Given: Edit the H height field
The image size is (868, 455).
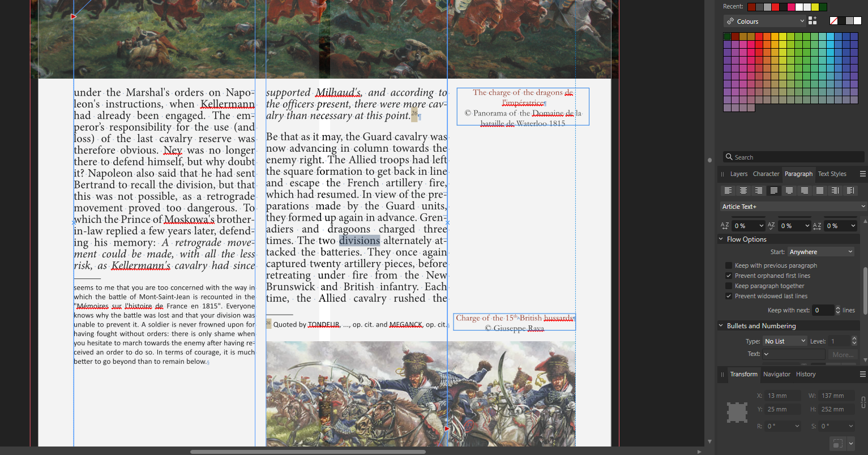Looking at the screenshot, I should point(836,409).
